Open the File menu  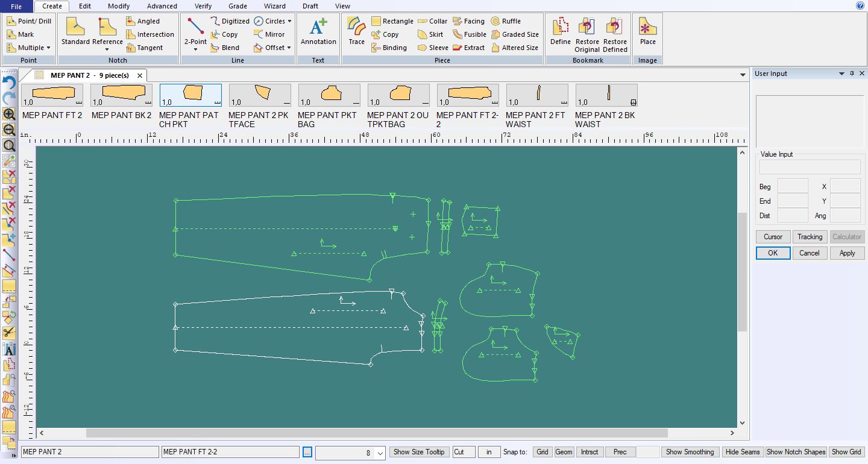click(16, 6)
